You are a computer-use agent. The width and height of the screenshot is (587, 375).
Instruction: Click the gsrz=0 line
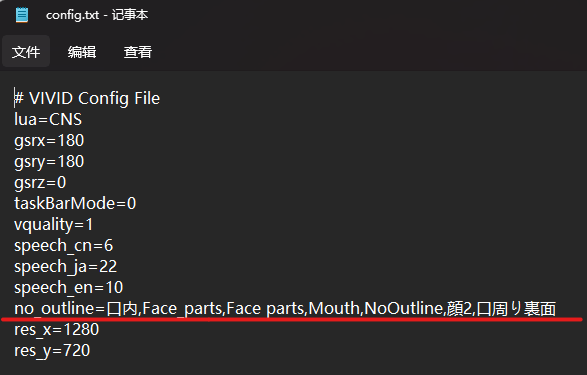[40, 183]
